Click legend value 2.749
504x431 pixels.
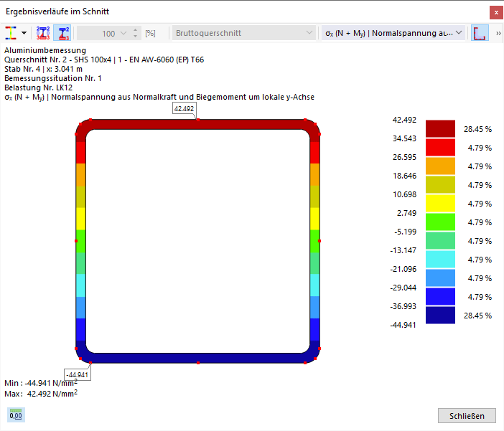(406, 213)
